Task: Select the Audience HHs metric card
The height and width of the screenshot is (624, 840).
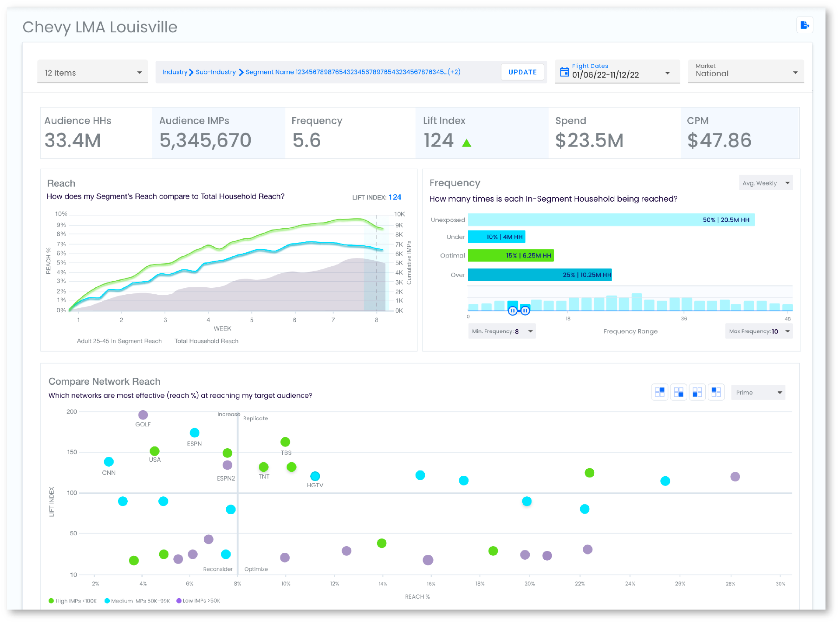Action: (96, 133)
